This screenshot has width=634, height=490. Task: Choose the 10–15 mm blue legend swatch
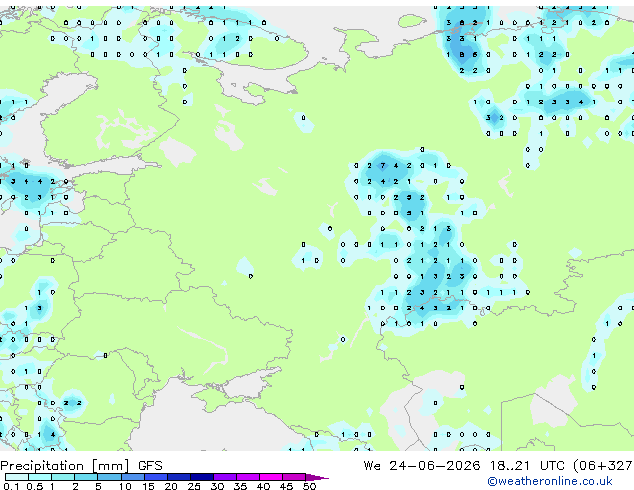point(132,477)
